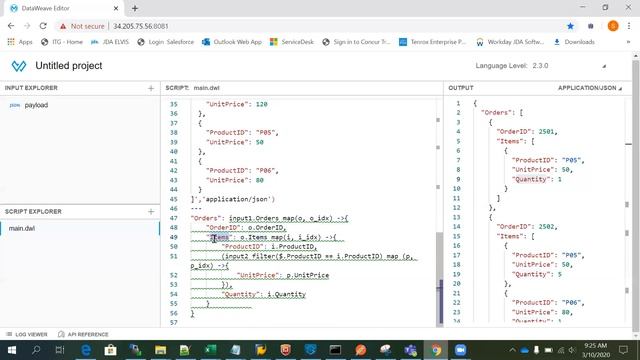640x360 pixels.
Task: Open the API Reference panel
Action: 83,334
